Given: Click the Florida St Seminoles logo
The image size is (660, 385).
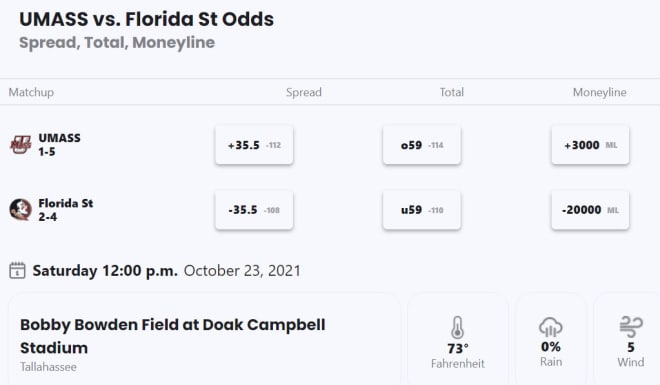Looking at the screenshot, I should click(x=21, y=210).
